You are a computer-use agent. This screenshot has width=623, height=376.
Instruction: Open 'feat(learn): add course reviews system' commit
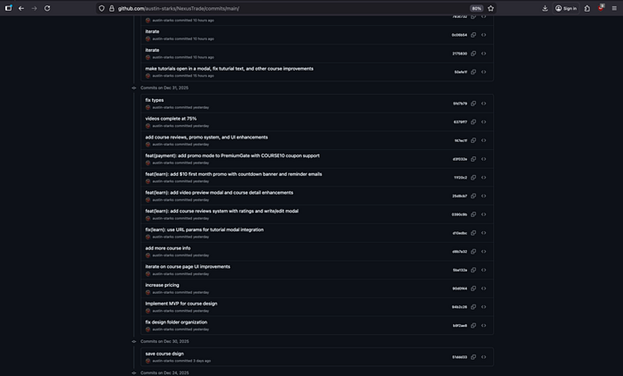[x=222, y=211]
